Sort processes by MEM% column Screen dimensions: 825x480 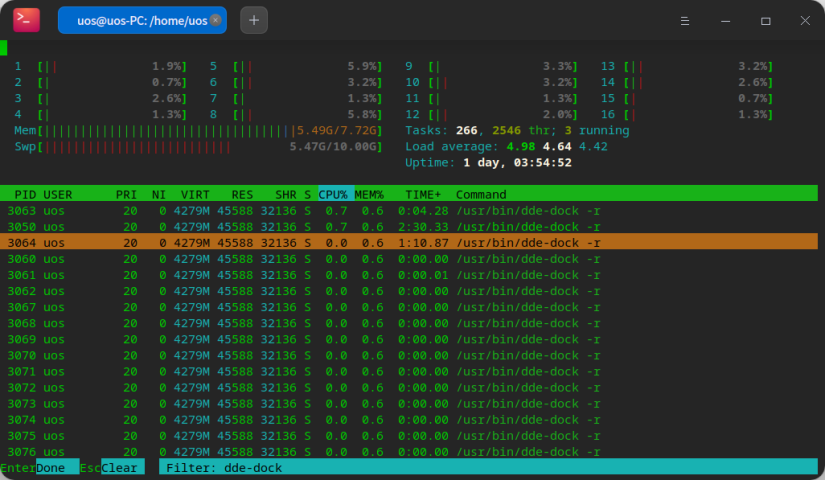click(370, 193)
